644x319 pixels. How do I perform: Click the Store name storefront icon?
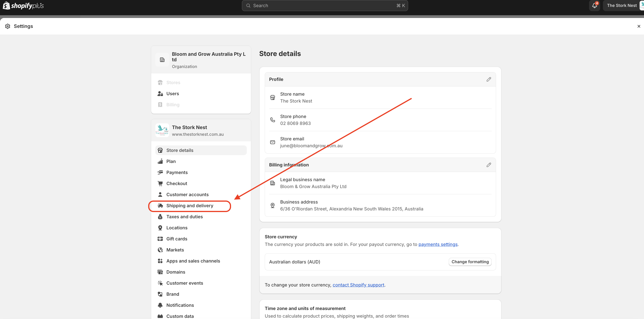273,97
